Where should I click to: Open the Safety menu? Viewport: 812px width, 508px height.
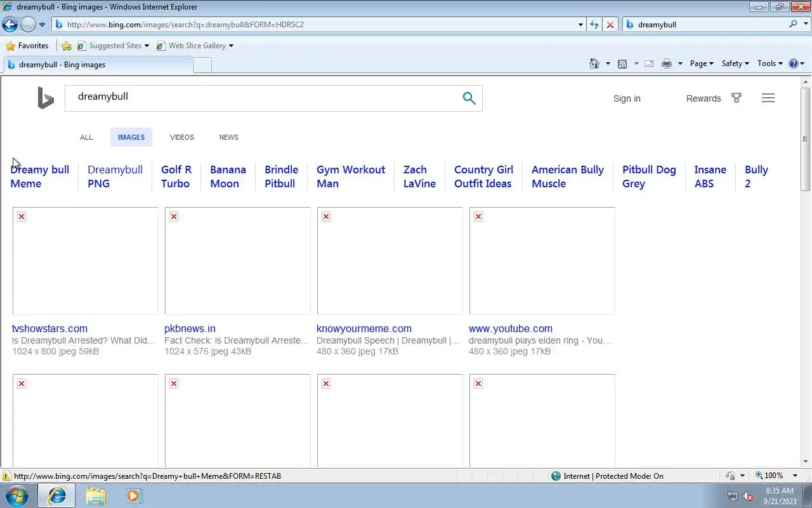pyautogui.click(x=735, y=63)
